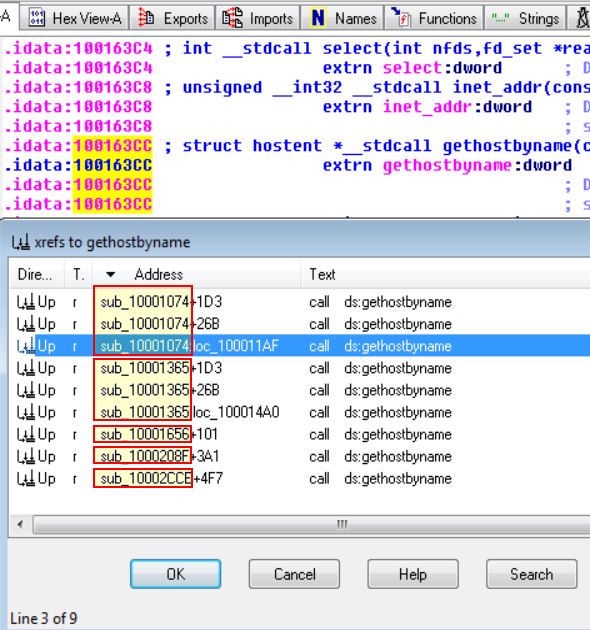The width and height of the screenshot is (590, 630).
Task: Select the sub_10001365 loc_100014A0 address
Action: (190, 413)
